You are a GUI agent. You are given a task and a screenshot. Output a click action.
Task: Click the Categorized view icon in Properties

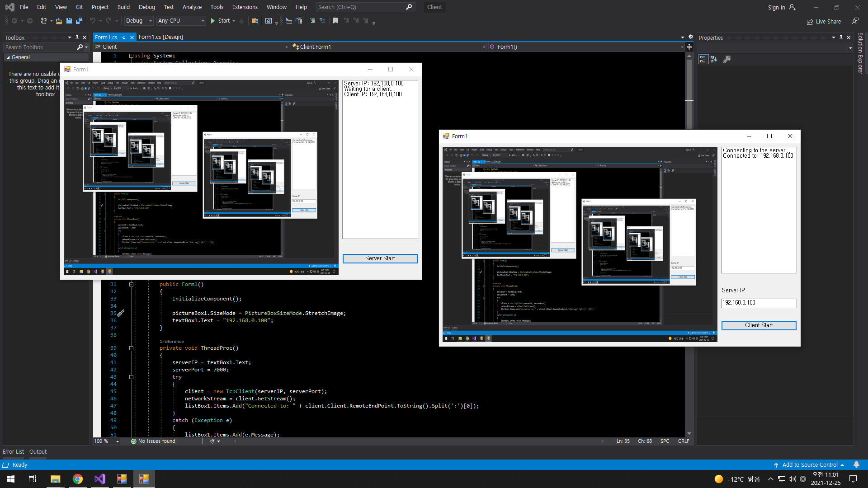coord(703,59)
